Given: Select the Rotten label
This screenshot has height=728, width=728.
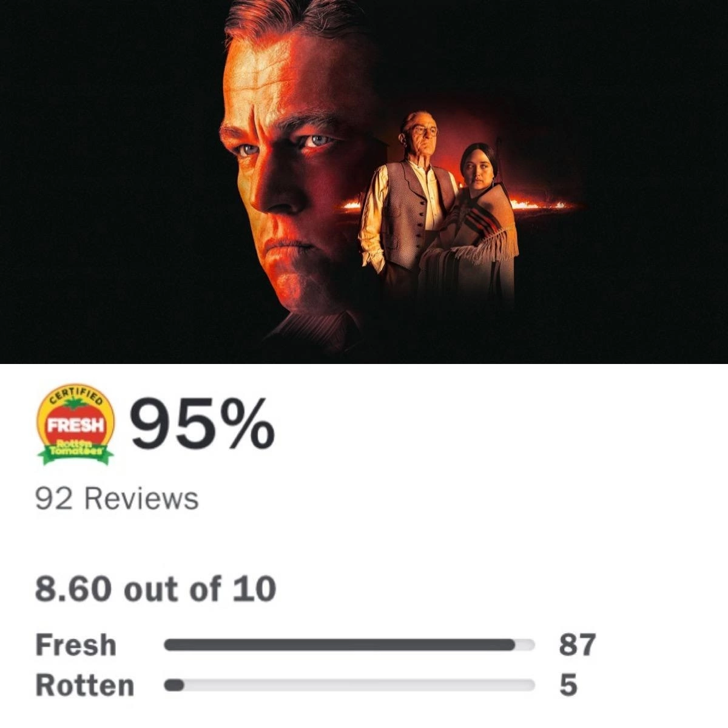Looking at the screenshot, I should pyautogui.click(x=85, y=686).
